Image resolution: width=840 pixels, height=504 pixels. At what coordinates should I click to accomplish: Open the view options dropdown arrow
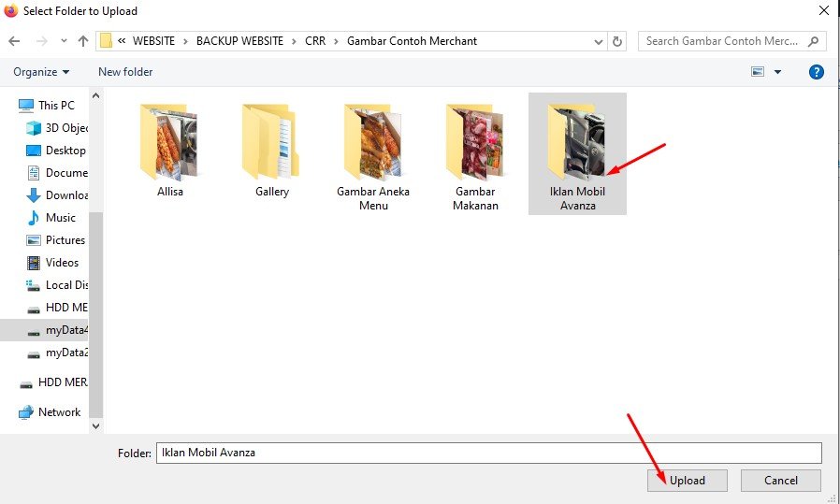click(x=777, y=72)
